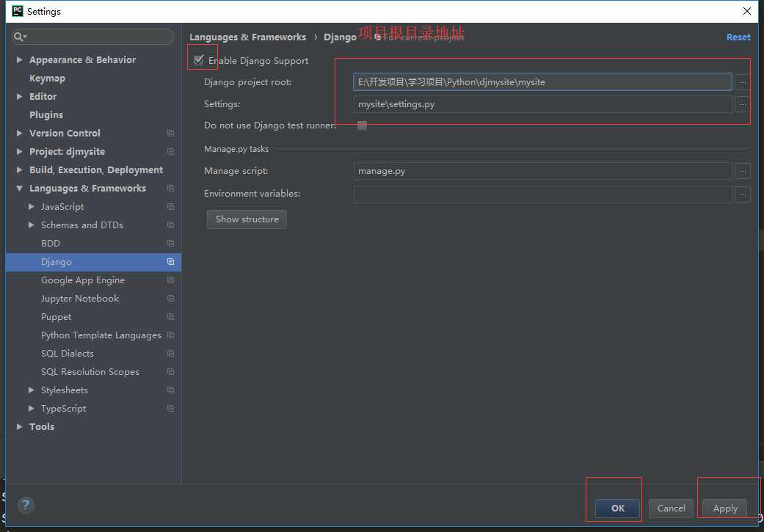Open Jupyter Notebook settings

point(80,299)
